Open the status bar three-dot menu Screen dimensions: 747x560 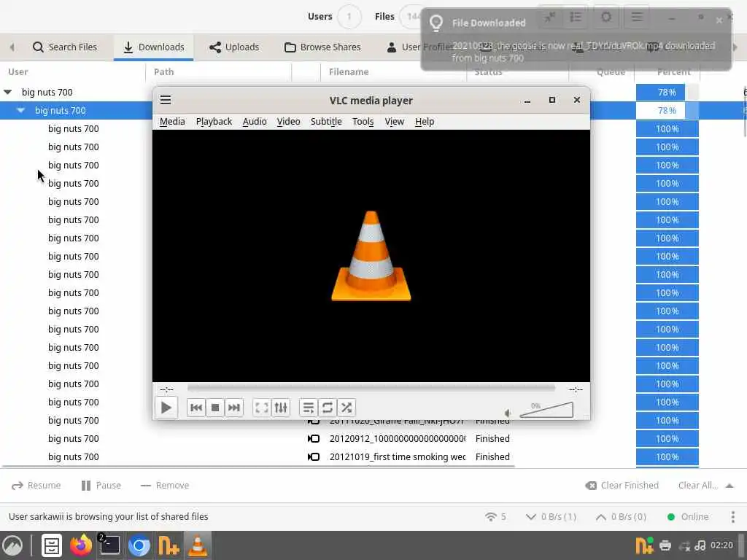732,517
